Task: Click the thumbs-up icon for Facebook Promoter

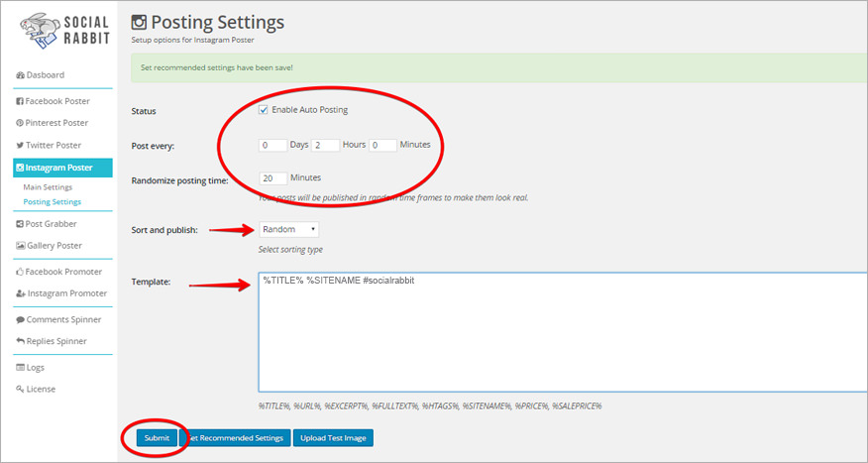Action: click(x=20, y=272)
